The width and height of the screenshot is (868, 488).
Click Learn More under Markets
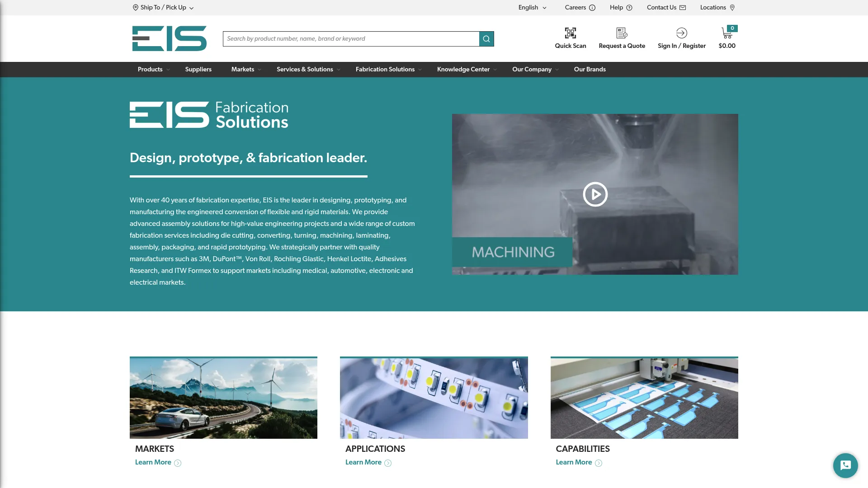153,462
